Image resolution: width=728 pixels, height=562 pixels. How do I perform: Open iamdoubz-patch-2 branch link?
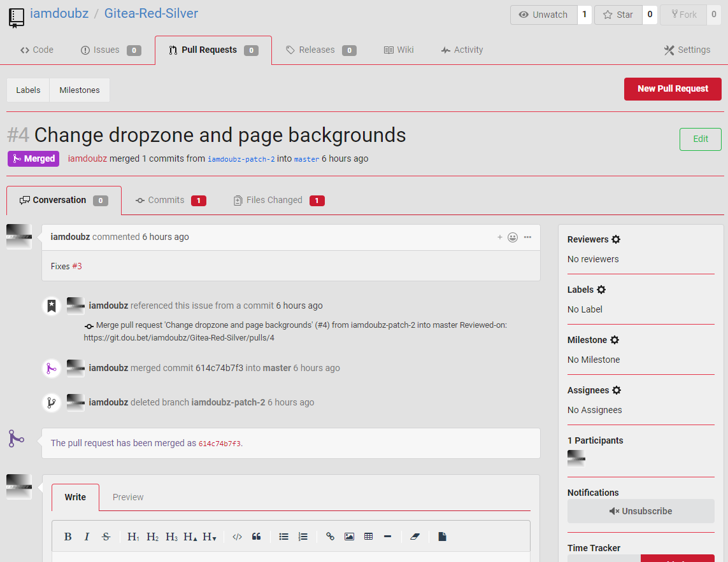[x=241, y=159]
